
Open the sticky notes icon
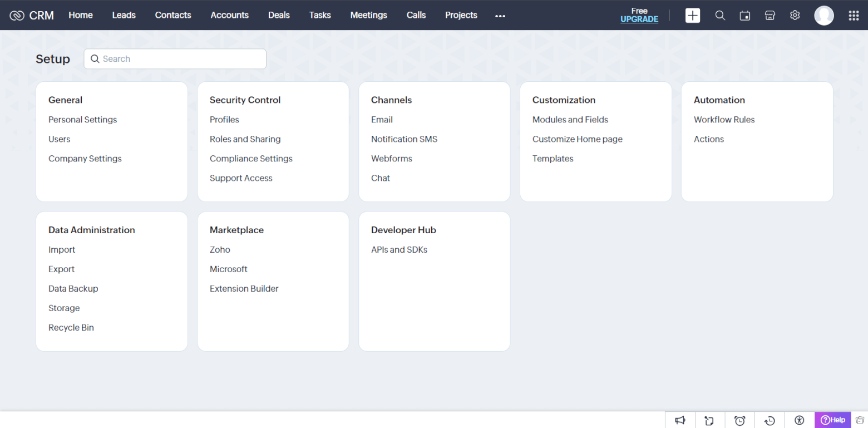pyautogui.click(x=709, y=420)
